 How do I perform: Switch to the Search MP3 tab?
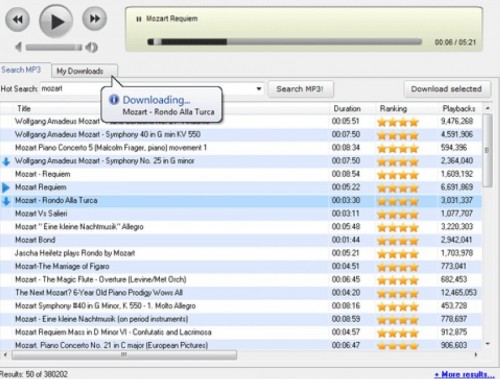pyautogui.click(x=21, y=70)
